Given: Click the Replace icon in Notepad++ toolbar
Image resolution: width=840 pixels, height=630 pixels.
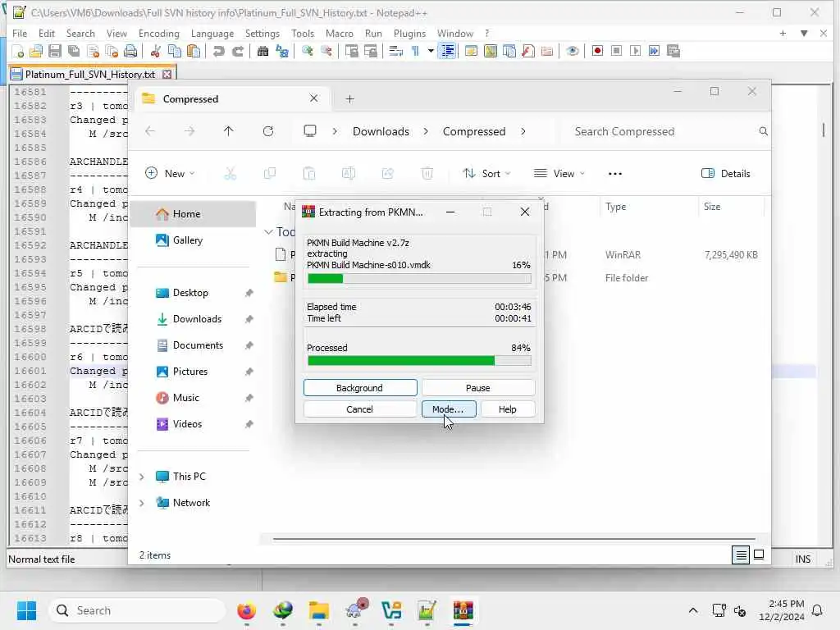Looking at the screenshot, I should (x=282, y=52).
